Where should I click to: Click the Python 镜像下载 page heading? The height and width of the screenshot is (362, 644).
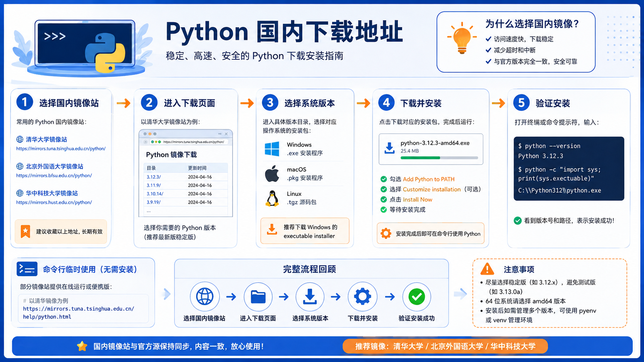pos(171,155)
